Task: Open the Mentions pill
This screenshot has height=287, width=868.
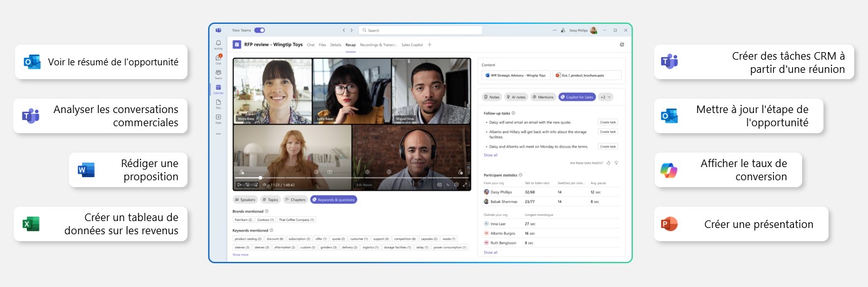Action: pos(543,97)
